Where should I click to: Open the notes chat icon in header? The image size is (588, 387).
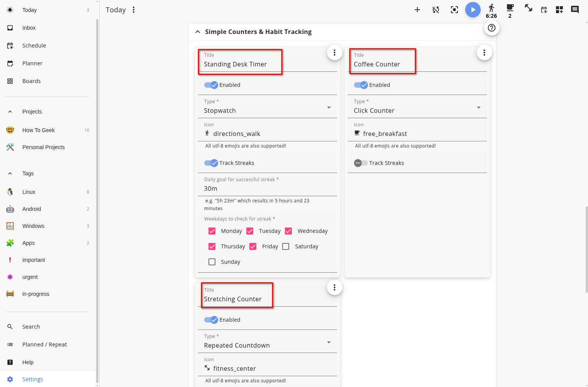[575, 10]
